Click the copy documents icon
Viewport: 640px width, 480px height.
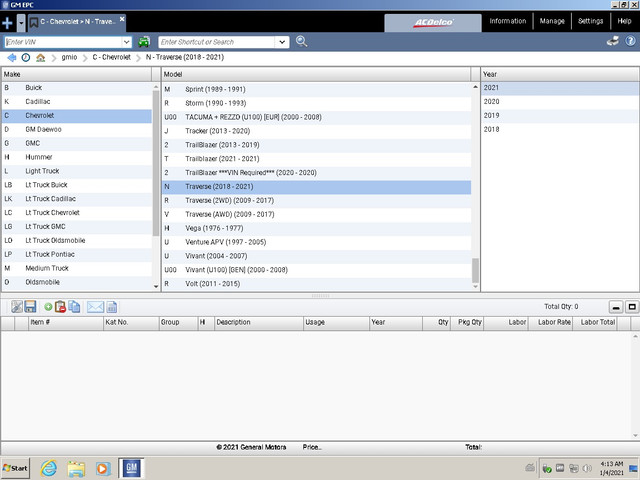click(x=74, y=307)
